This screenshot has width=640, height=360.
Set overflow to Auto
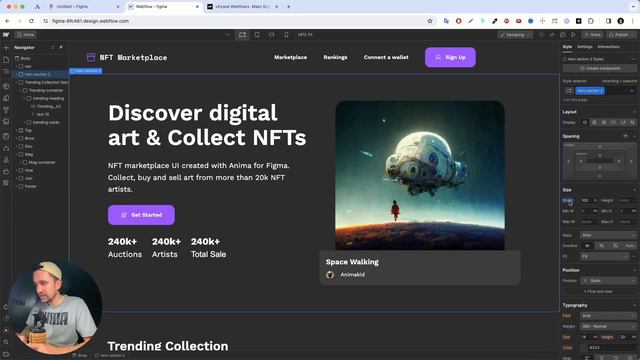630,246
